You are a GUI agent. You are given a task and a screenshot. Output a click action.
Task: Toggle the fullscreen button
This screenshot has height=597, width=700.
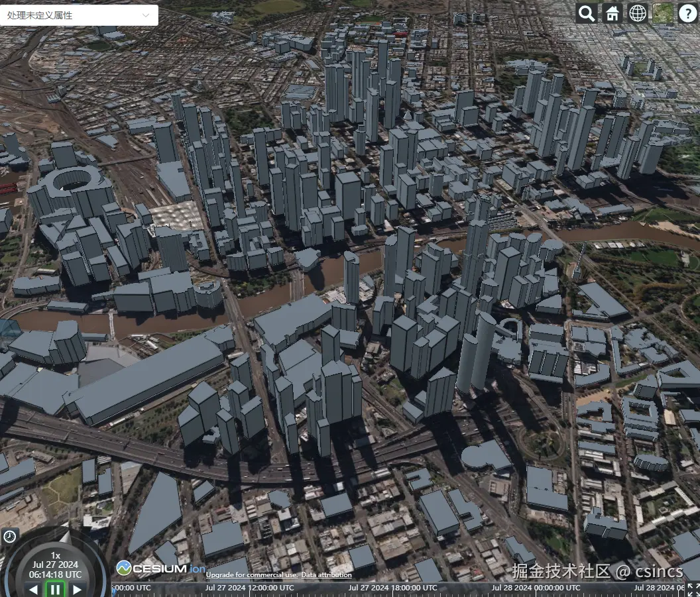coord(693,590)
